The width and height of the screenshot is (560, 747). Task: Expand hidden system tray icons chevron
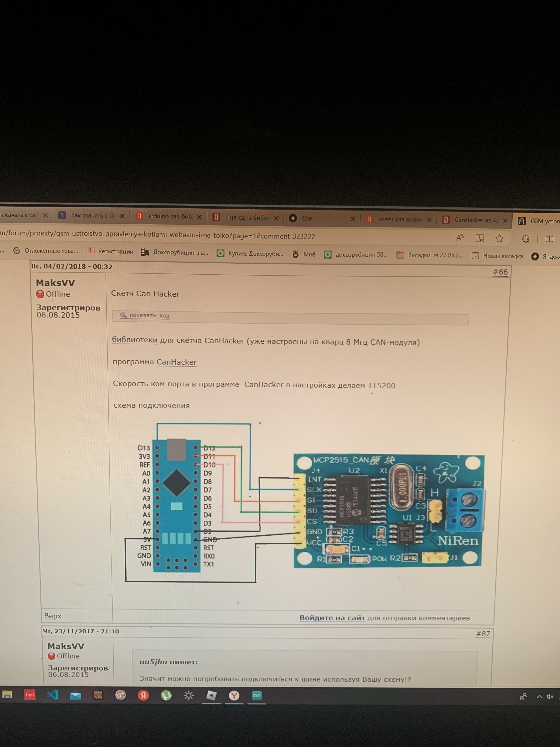click(539, 697)
